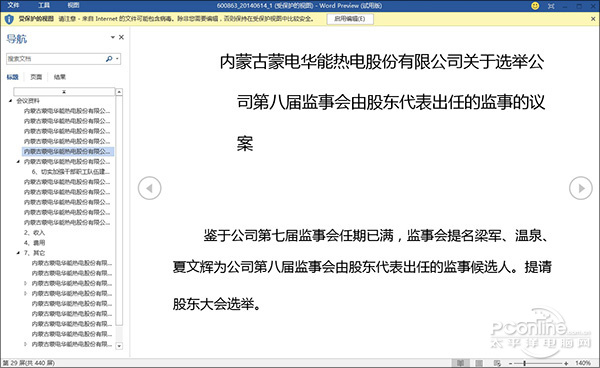Switch to the 标题 tab
600x368 pixels.
pyautogui.click(x=13, y=77)
